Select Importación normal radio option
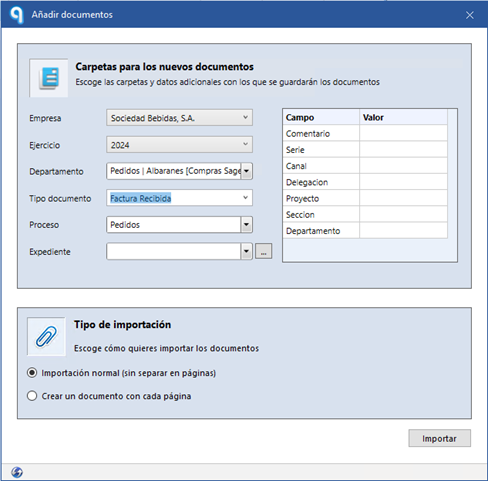The width and height of the screenshot is (488, 481). 32,373
